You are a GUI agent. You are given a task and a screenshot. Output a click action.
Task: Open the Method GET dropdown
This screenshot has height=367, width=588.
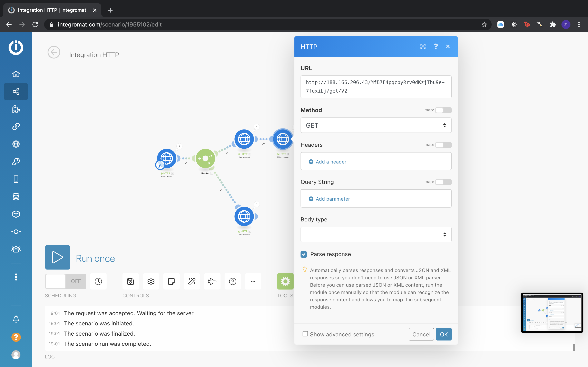[376, 125]
